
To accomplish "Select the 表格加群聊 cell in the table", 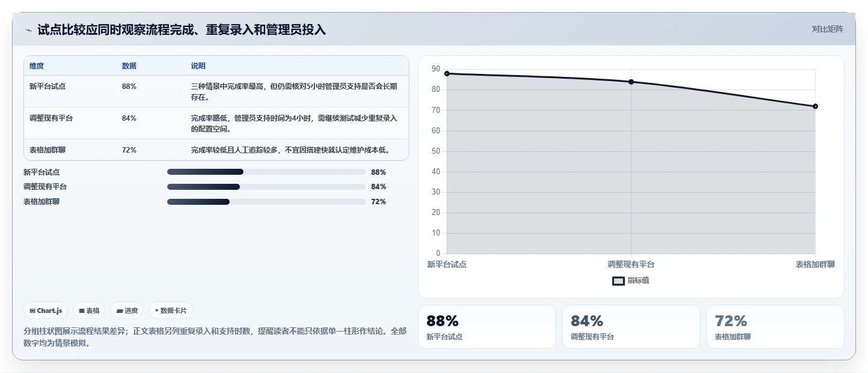I will coord(47,150).
